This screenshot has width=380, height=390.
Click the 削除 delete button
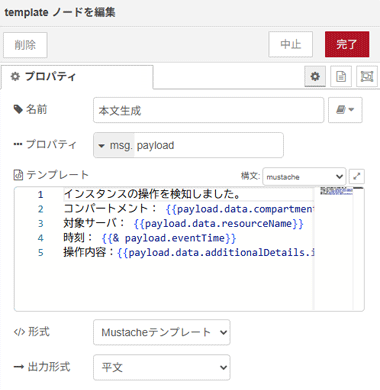[25, 45]
